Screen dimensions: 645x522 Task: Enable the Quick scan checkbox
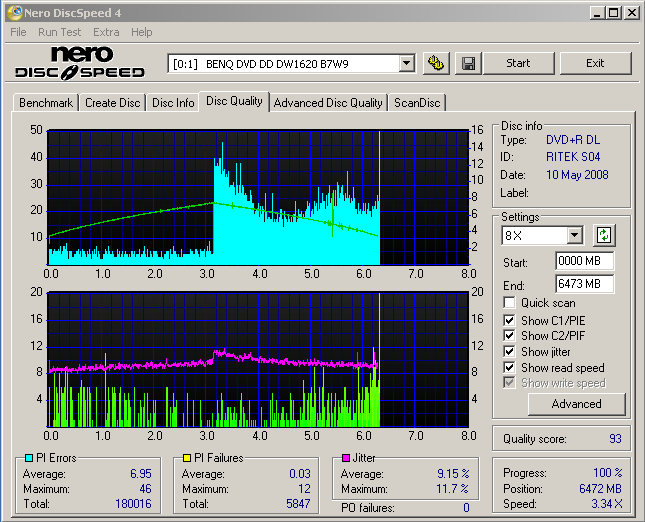(x=509, y=303)
